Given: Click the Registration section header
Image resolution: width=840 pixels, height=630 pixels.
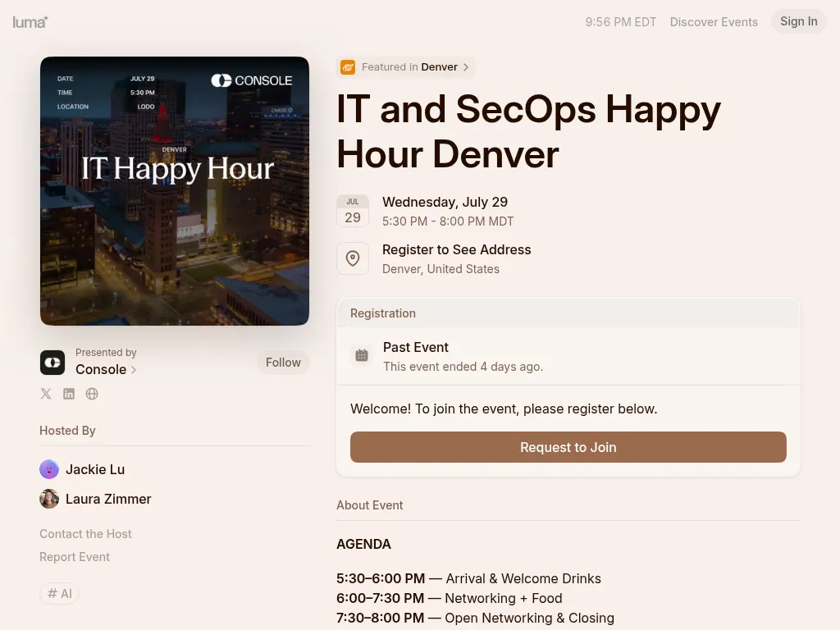Looking at the screenshot, I should (x=568, y=313).
